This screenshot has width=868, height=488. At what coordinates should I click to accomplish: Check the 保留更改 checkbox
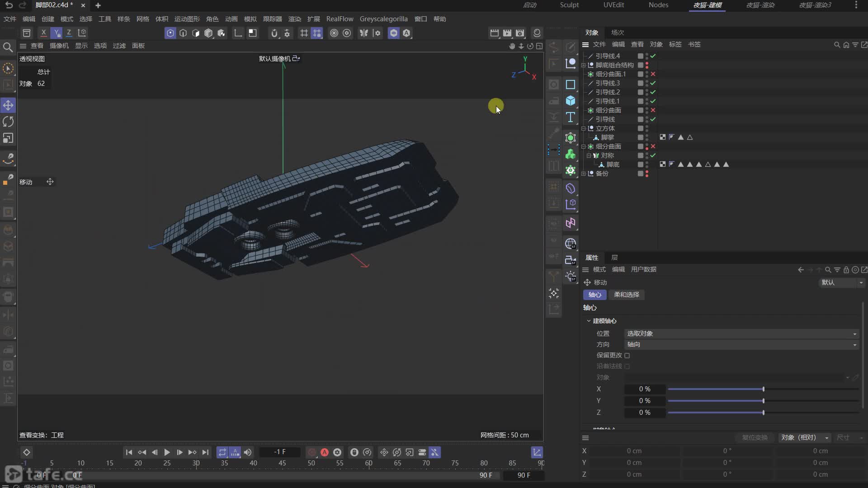click(x=627, y=356)
